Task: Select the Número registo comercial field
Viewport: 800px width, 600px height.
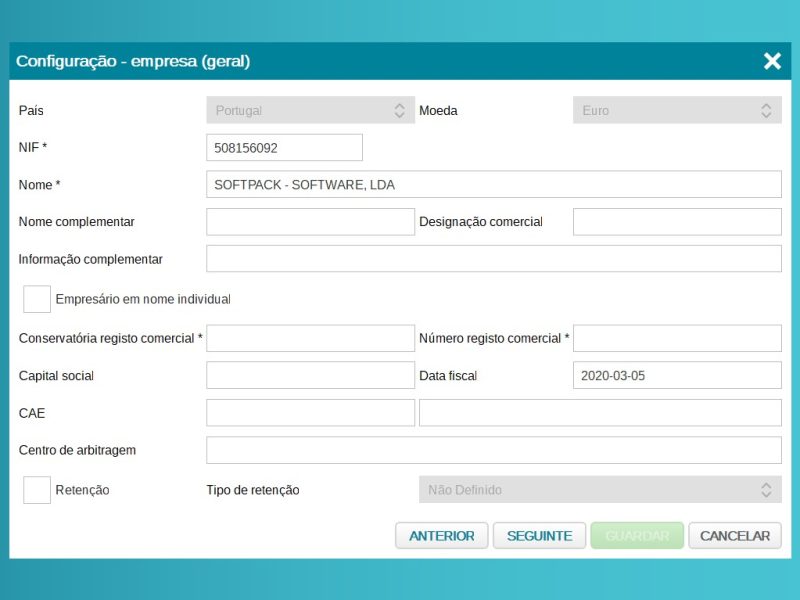Action: [x=676, y=338]
